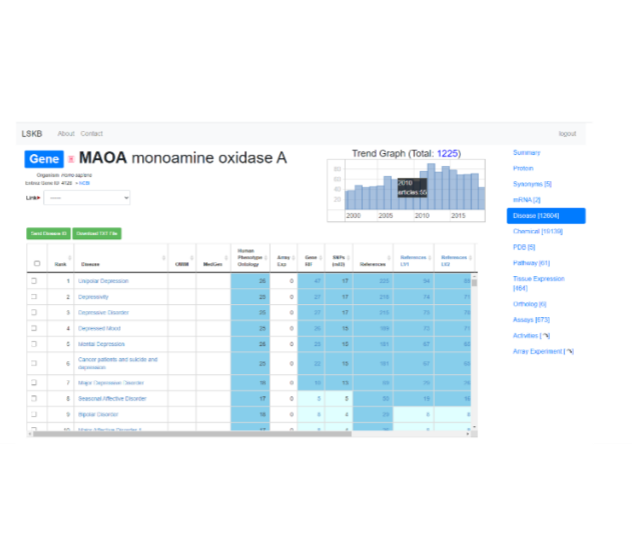Viewport: 632px width, 539px height.
Task: Follow the NCBI link next to Entrez Gene ID
Action: tap(84, 183)
